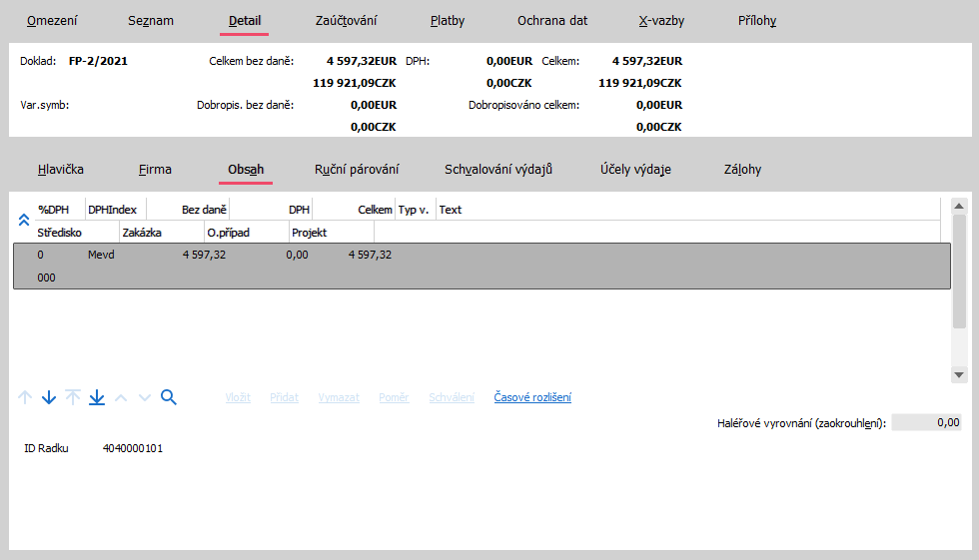Click the small up chevron icon

tap(121, 398)
